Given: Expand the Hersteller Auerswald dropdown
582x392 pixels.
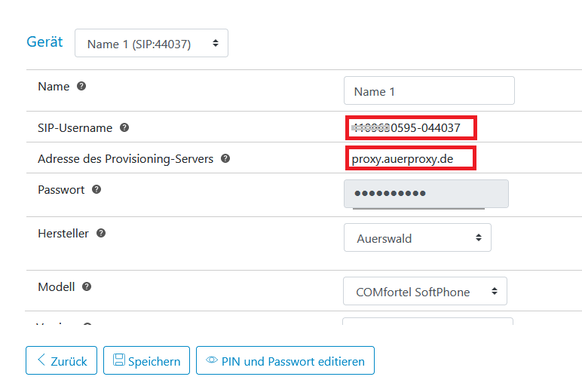Looking at the screenshot, I should pos(418,237).
